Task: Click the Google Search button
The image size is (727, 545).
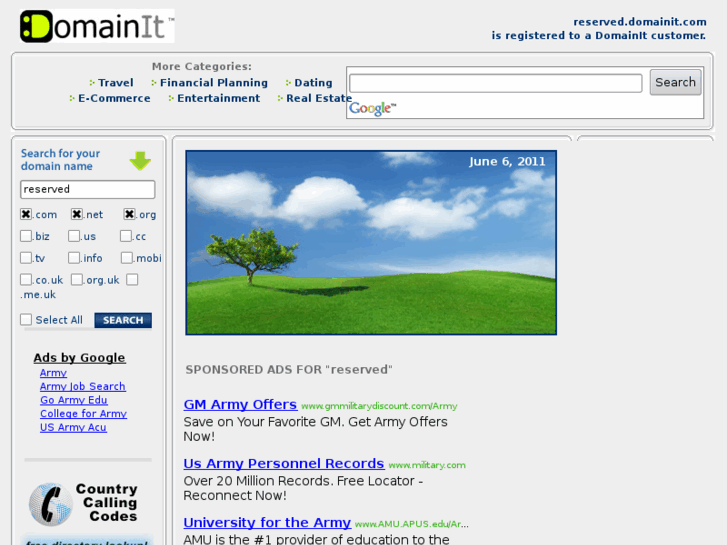Action: tap(675, 83)
